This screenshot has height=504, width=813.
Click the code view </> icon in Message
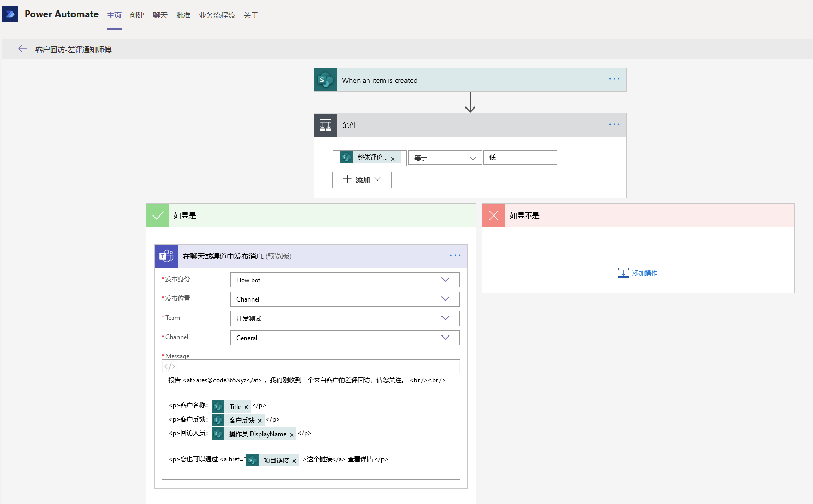tap(170, 366)
